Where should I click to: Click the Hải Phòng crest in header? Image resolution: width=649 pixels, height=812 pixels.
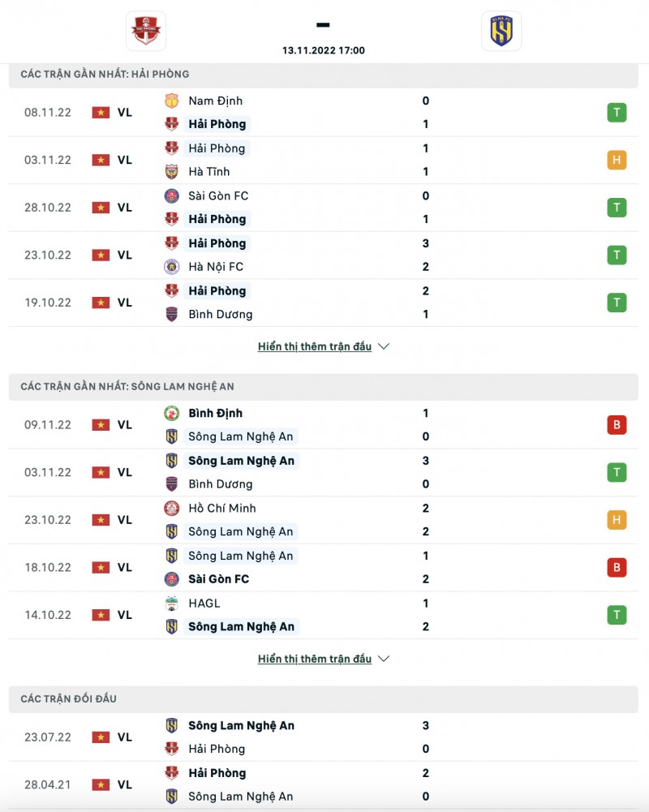[146, 31]
